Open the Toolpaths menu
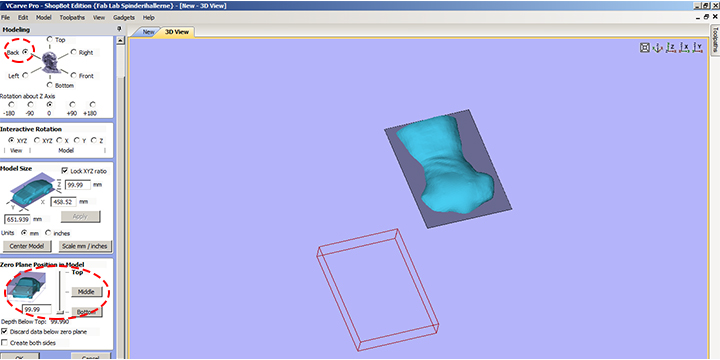The height and width of the screenshot is (360, 720). tap(72, 17)
